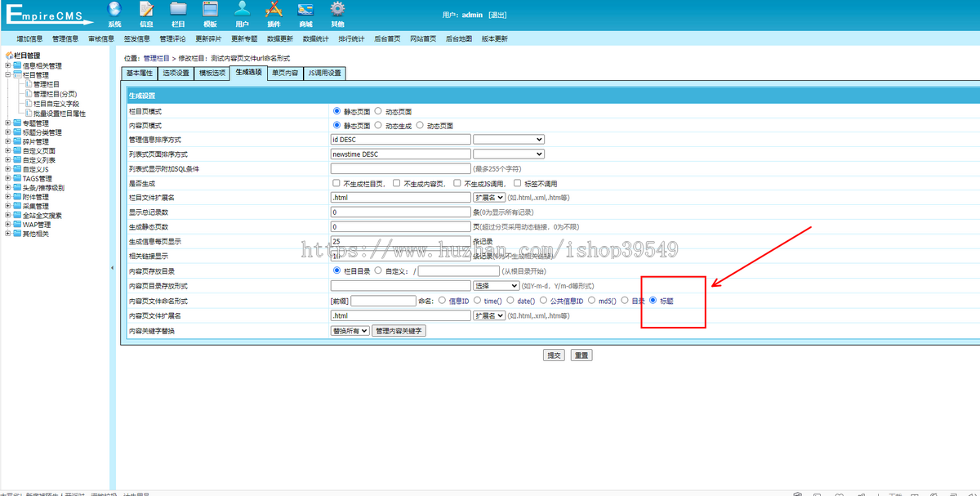Viewport: 980px width, 496px height.
Task: Open the 其他 gear icon
Action: (337, 9)
